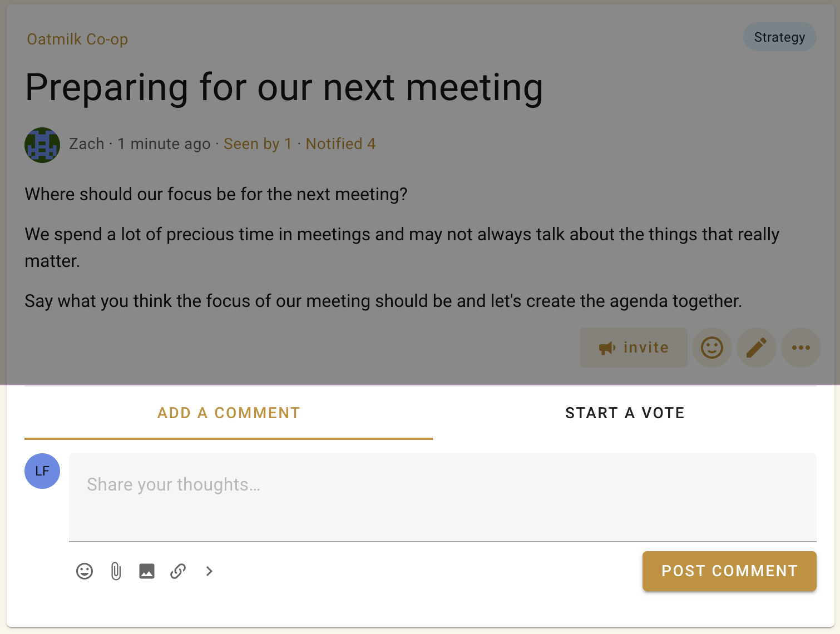Add a link using the link icon

(178, 571)
